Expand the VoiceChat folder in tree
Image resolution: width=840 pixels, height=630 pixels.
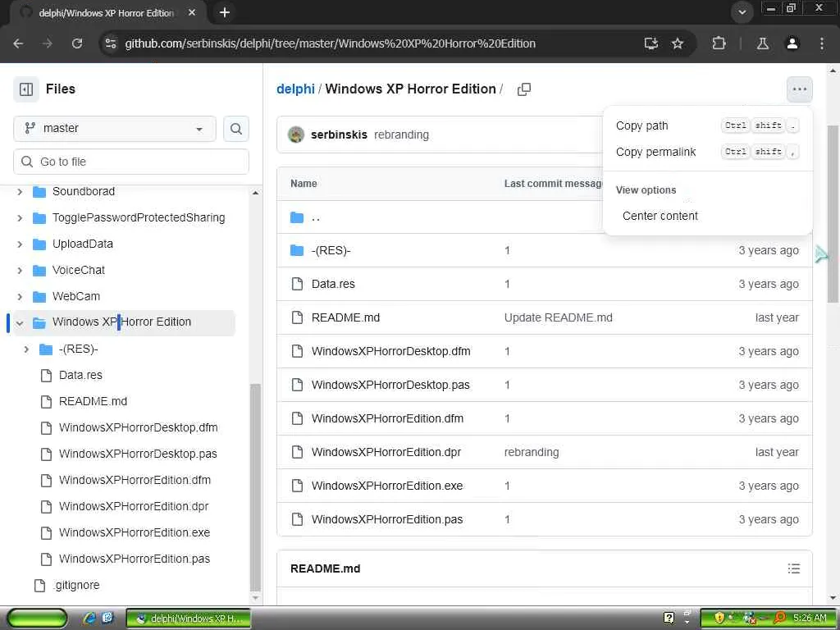click(x=20, y=270)
